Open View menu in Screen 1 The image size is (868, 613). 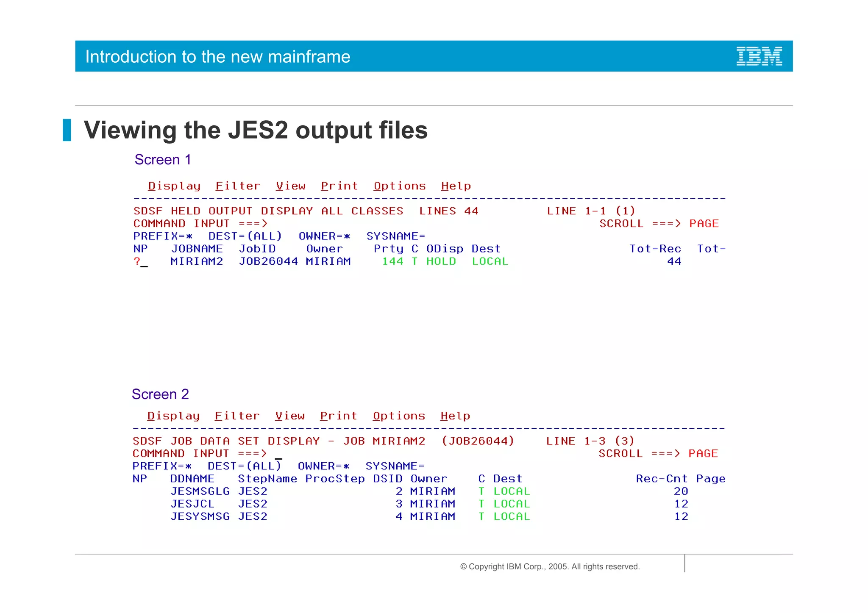click(290, 186)
